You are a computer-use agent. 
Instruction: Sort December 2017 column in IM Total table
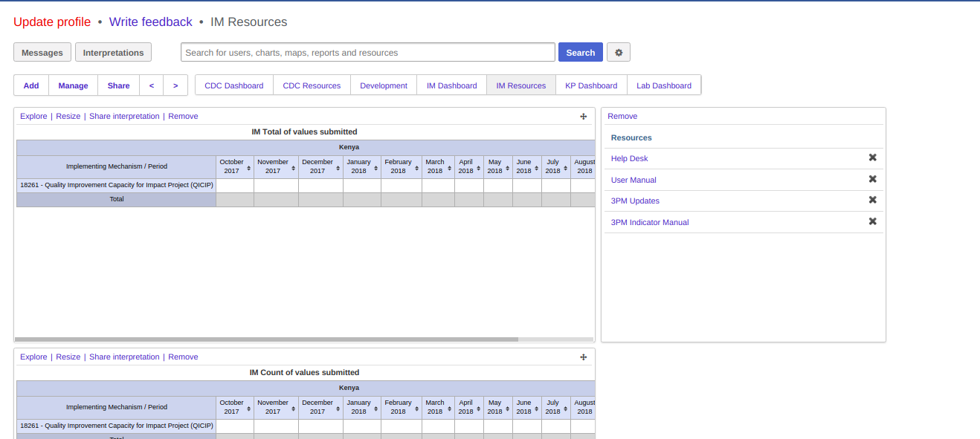coord(338,169)
